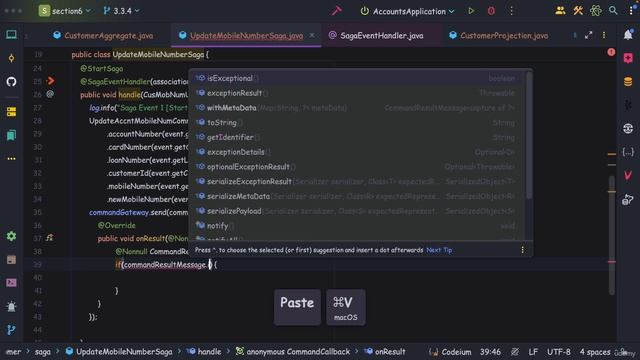640x360 pixels.
Task: Open Terminal tool window icon
Action: (x=11, y=282)
